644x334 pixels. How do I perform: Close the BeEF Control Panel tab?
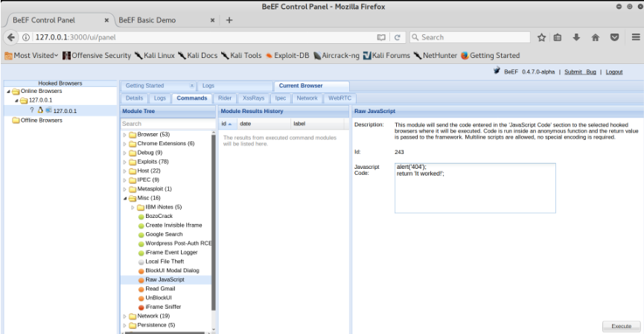tap(106, 20)
